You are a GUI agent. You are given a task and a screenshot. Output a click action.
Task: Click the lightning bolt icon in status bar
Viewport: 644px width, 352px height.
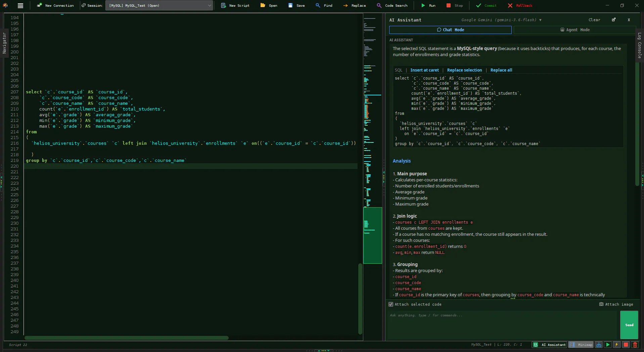(x=617, y=345)
